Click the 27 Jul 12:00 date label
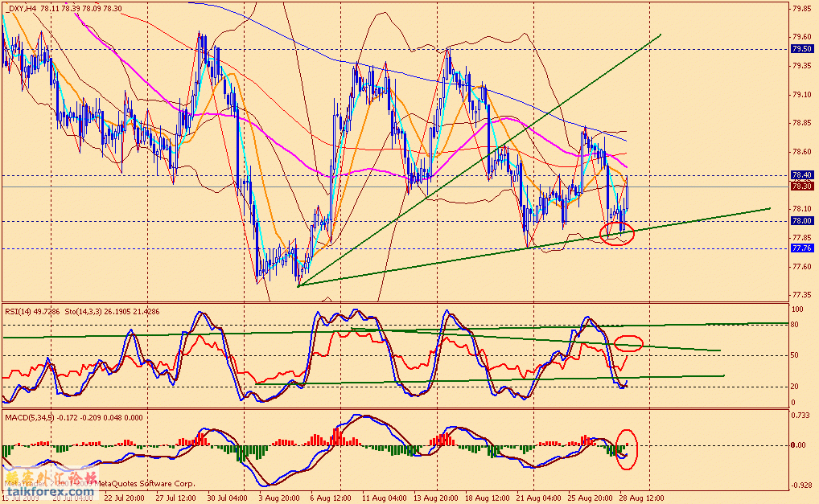 pos(175,498)
